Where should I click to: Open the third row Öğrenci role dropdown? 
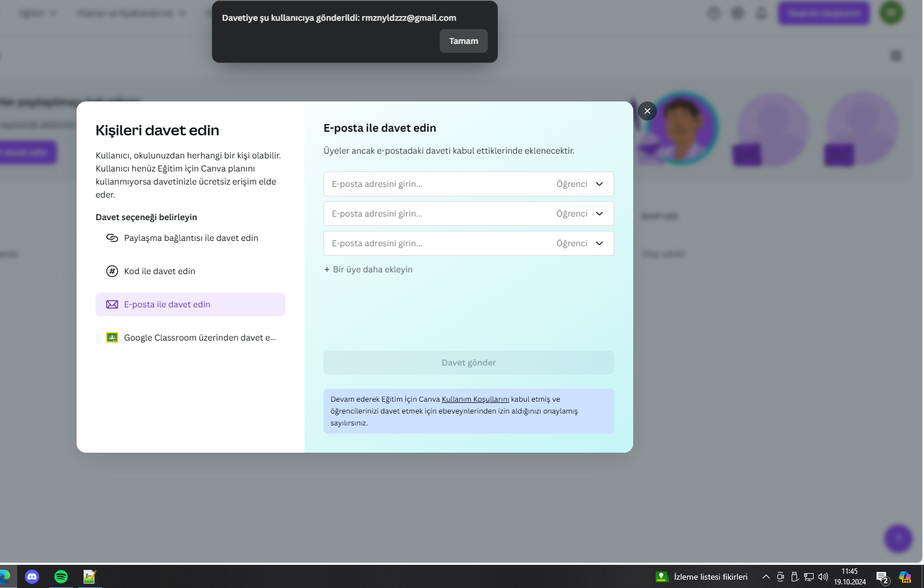pos(580,243)
